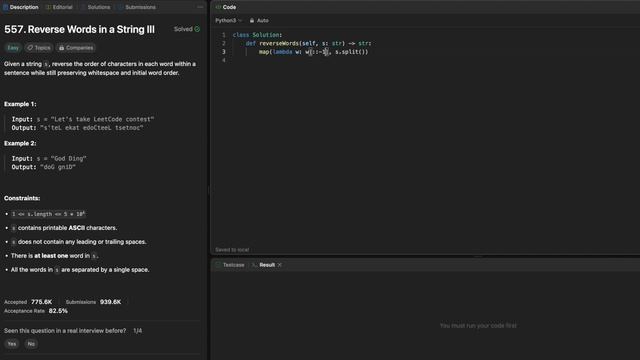Click the s.length constraint code
This screenshot has height=360, width=640.
click(x=48, y=214)
